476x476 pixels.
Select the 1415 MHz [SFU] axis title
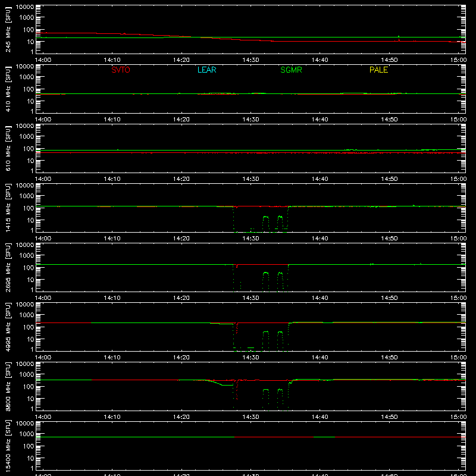(x=8, y=208)
